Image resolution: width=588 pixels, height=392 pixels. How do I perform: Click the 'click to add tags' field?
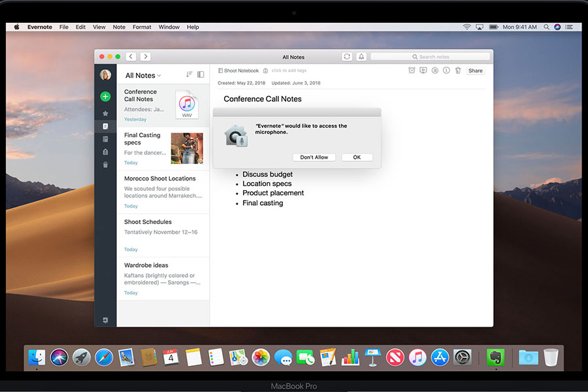click(289, 71)
